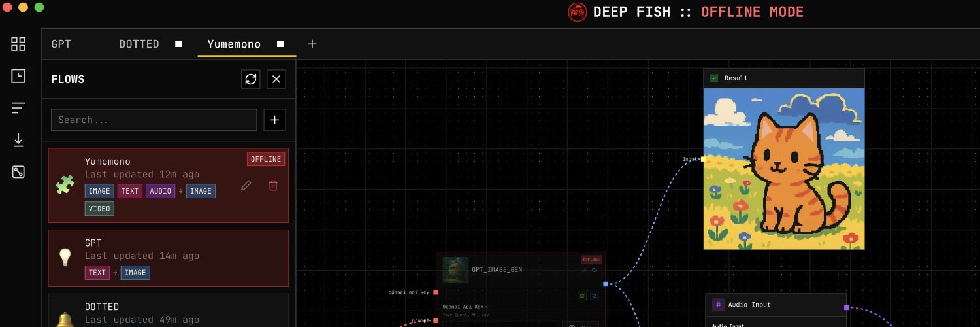Click the blue refresh icon on GPT_IMAGE_GEN node
Viewport: 980px width, 327px height.
coord(595,296)
